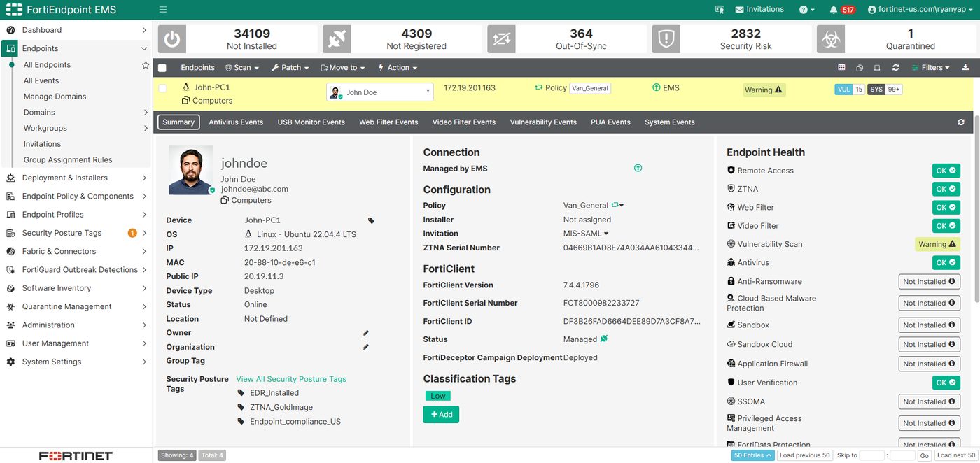Viewport: 980px width, 463px height.
Task: Switch to Web Filter Events tab
Action: coord(388,122)
